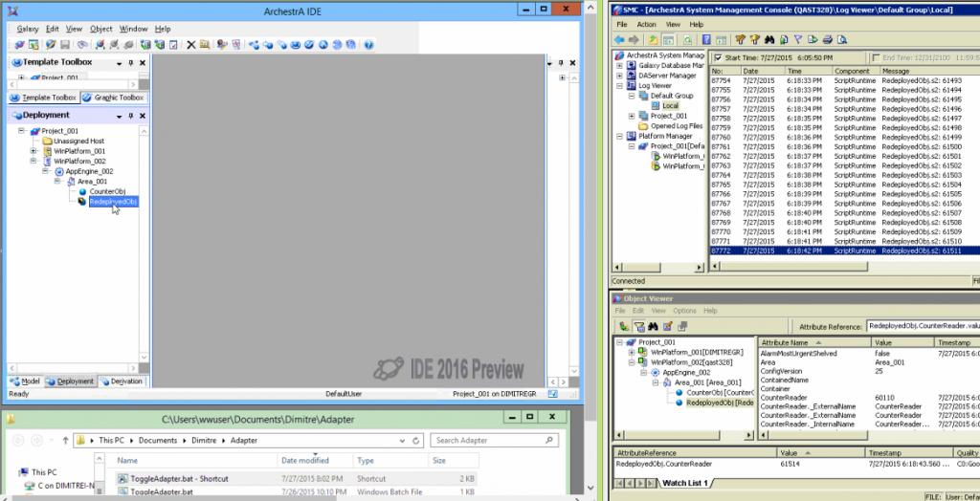Click the Attribute Reference input field
The height and width of the screenshot is (501, 980).
(921, 326)
